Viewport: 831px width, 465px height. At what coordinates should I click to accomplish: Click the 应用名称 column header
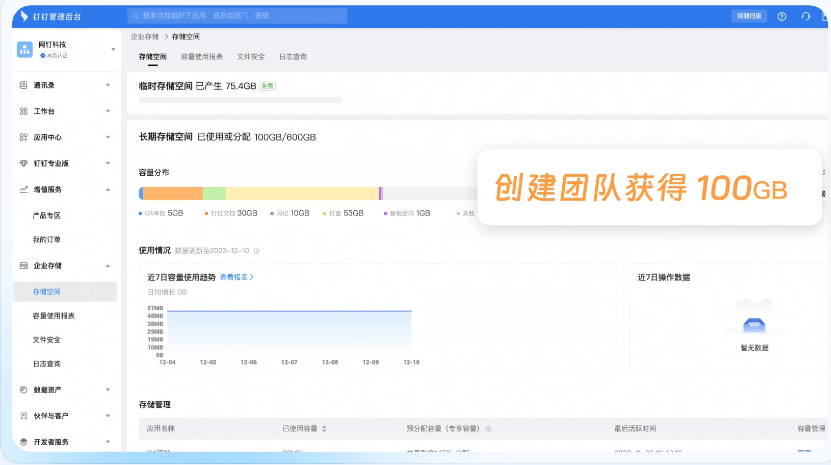161,428
